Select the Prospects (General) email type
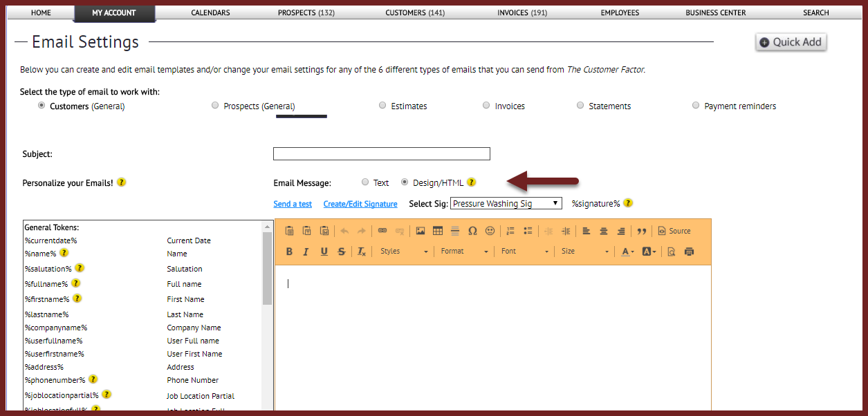Image resolution: width=868 pixels, height=416 pixels. pos(215,106)
